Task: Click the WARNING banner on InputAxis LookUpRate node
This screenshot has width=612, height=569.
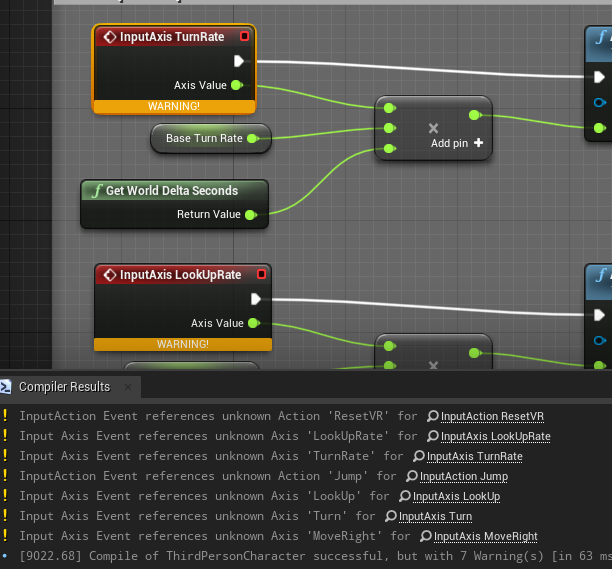Action: (x=183, y=344)
